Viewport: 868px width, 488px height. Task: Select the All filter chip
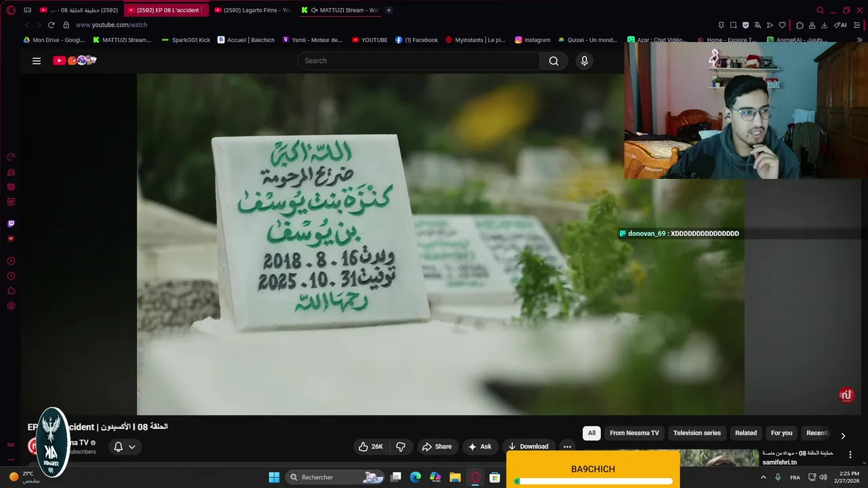591,433
